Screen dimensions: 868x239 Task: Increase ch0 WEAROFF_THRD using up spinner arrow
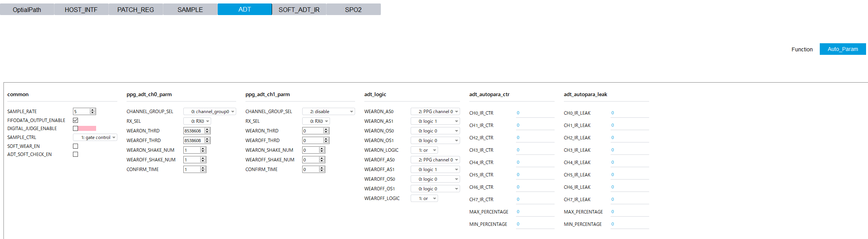tap(207, 139)
